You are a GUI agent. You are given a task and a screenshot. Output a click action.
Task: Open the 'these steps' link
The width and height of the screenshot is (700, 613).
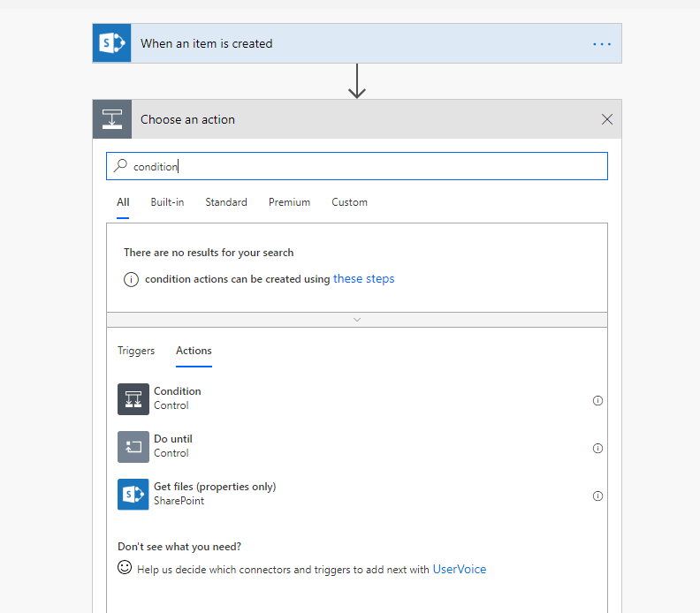pos(363,279)
